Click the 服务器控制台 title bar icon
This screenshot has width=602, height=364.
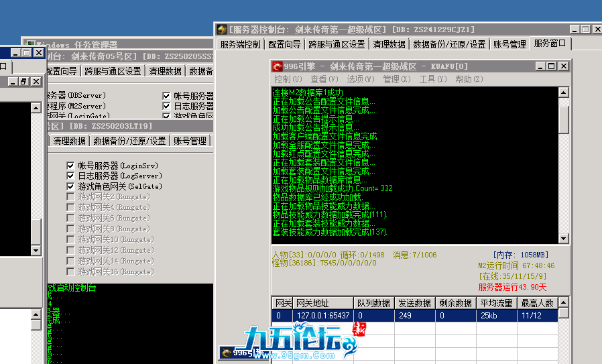(x=221, y=29)
